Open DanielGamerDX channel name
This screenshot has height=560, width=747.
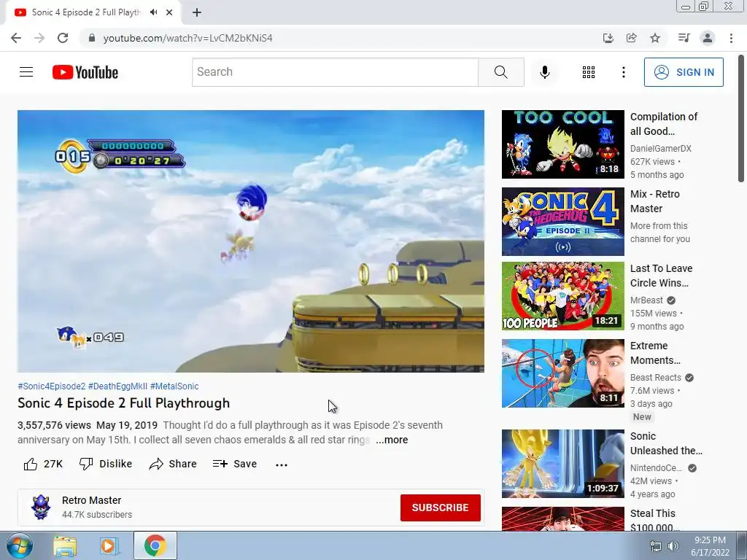click(660, 149)
